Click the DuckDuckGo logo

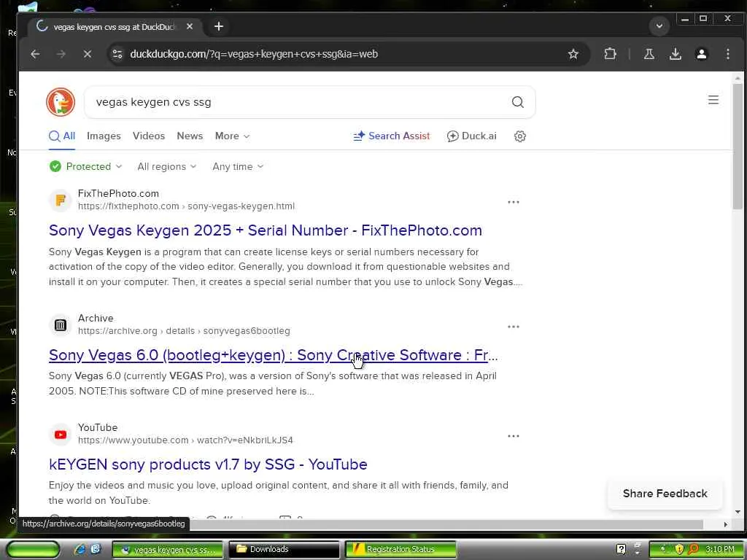point(61,102)
